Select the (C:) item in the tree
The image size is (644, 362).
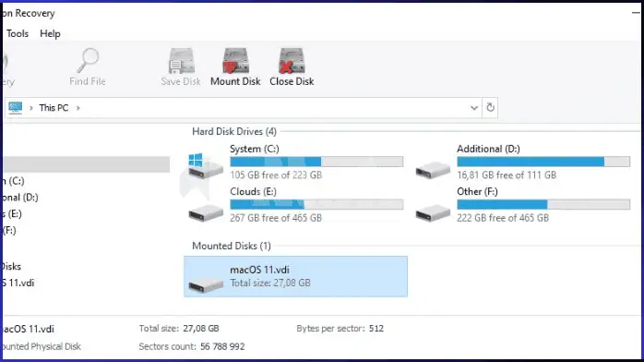(x=13, y=181)
